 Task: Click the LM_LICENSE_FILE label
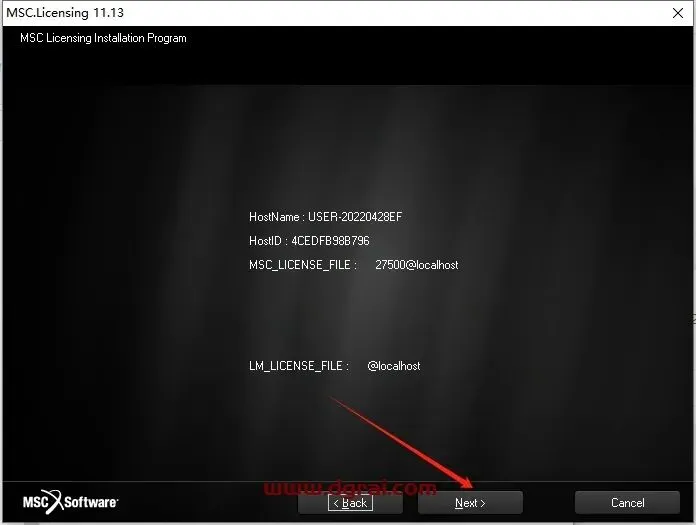pos(299,366)
